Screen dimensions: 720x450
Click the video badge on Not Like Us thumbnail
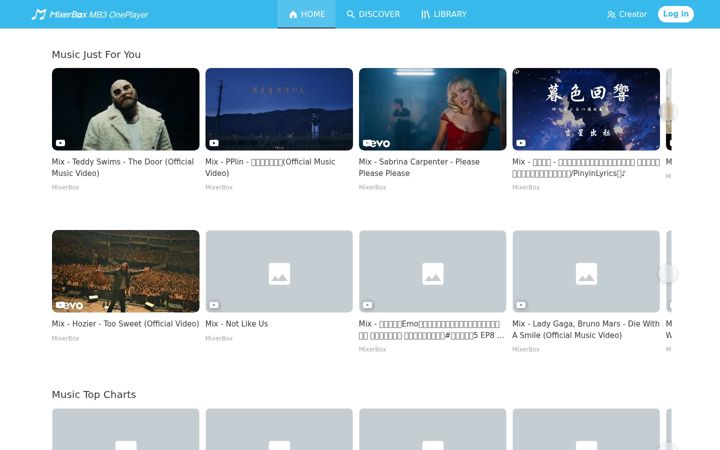(214, 305)
